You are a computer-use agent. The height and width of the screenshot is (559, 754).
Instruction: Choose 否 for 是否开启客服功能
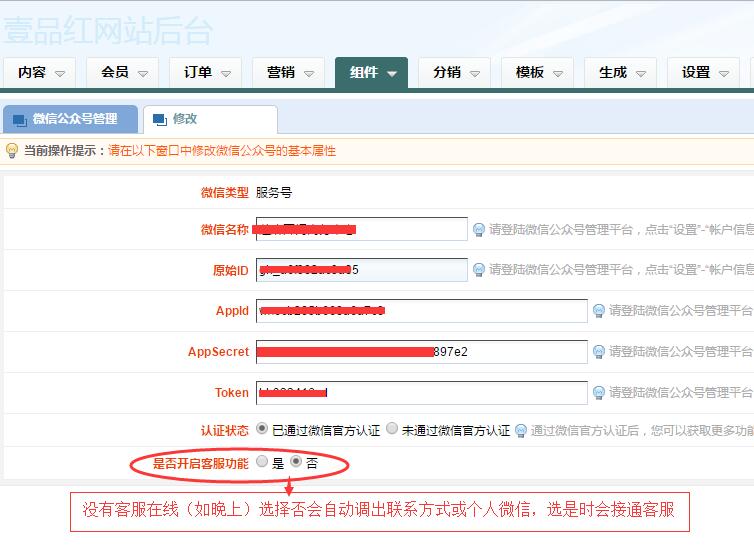(296, 462)
